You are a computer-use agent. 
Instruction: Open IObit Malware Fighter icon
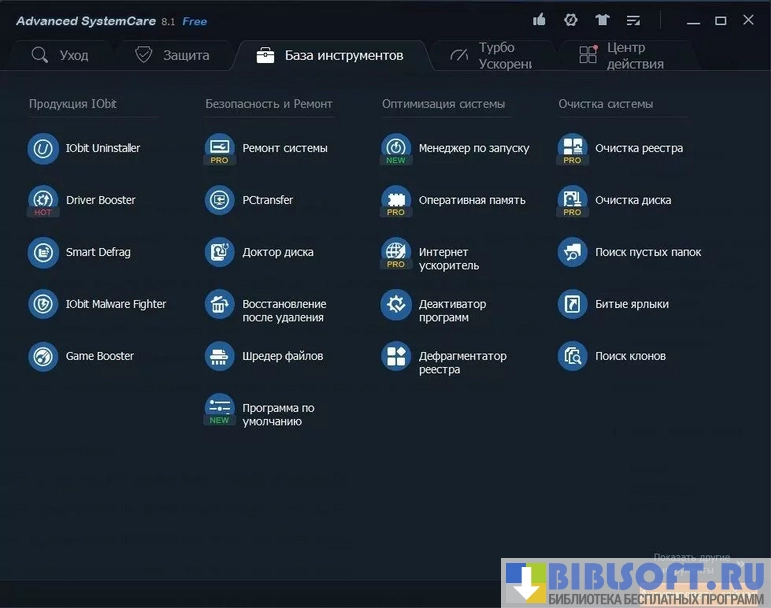coord(43,304)
